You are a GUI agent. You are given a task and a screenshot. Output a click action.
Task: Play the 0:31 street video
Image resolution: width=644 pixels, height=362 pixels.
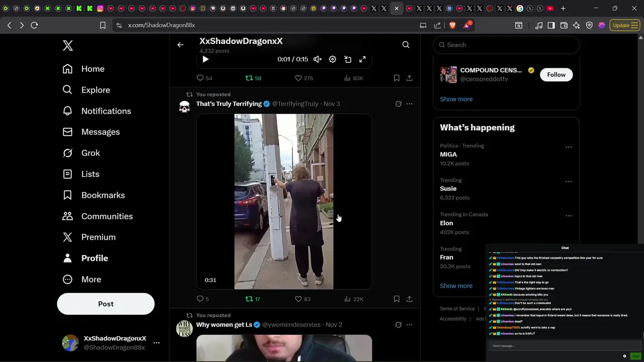point(284,202)
